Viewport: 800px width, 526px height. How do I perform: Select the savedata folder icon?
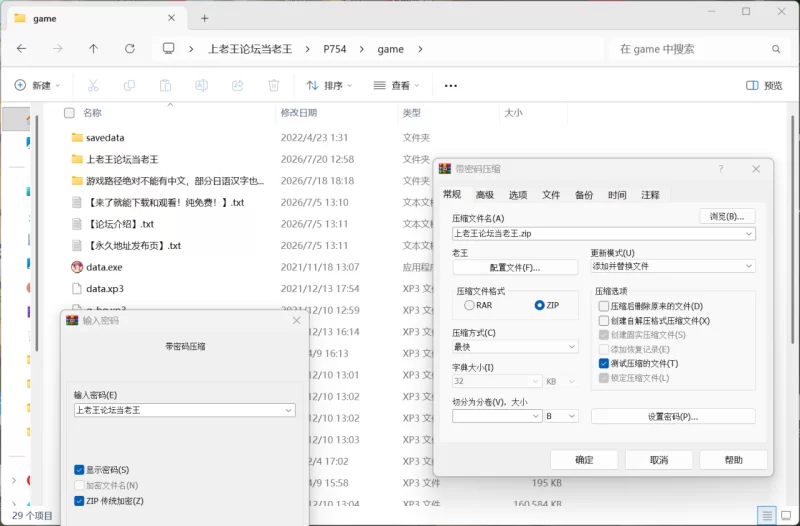point(77,138)
